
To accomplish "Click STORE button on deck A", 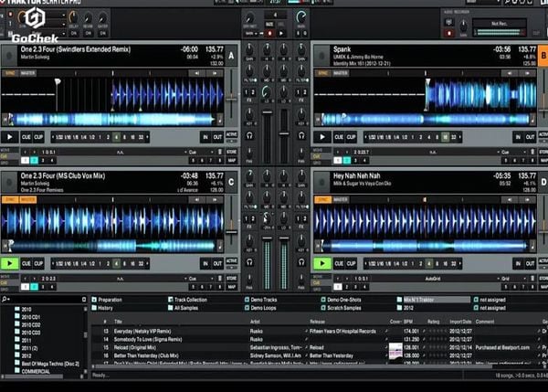I will click(x=231, y=152).
